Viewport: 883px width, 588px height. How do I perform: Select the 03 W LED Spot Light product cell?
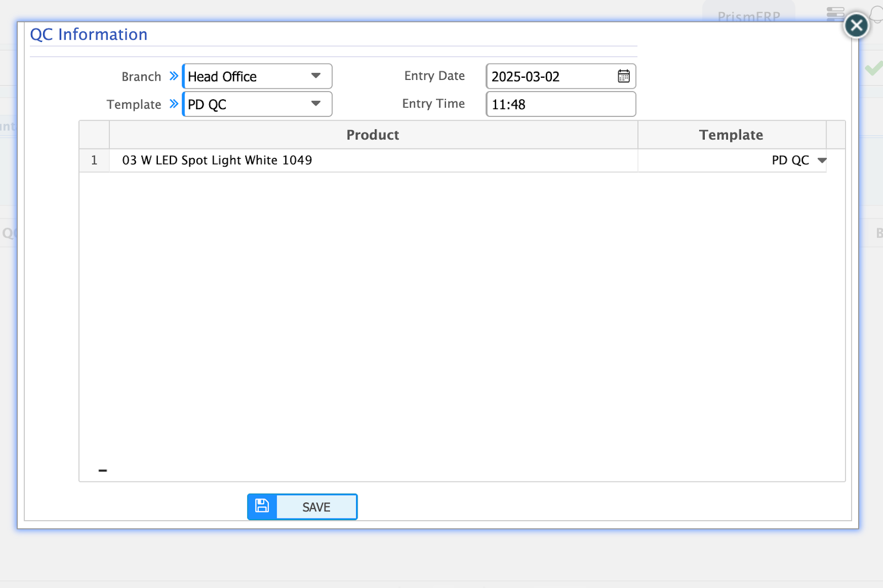coord(217,161)
